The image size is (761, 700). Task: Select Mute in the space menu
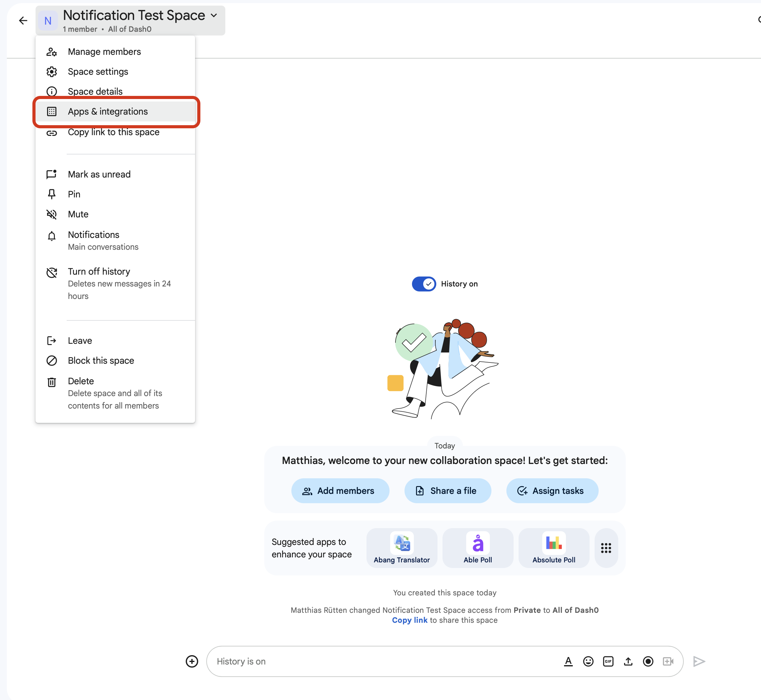coord(78,214)
